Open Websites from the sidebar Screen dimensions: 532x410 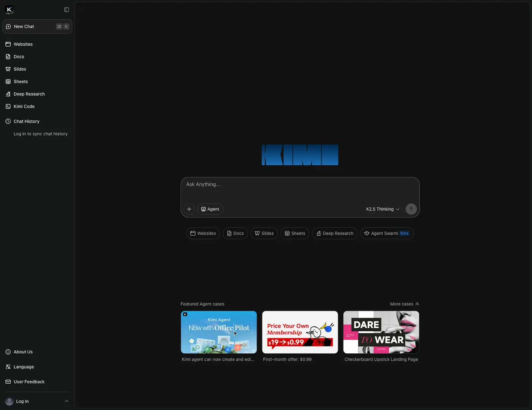click(23, 44)
